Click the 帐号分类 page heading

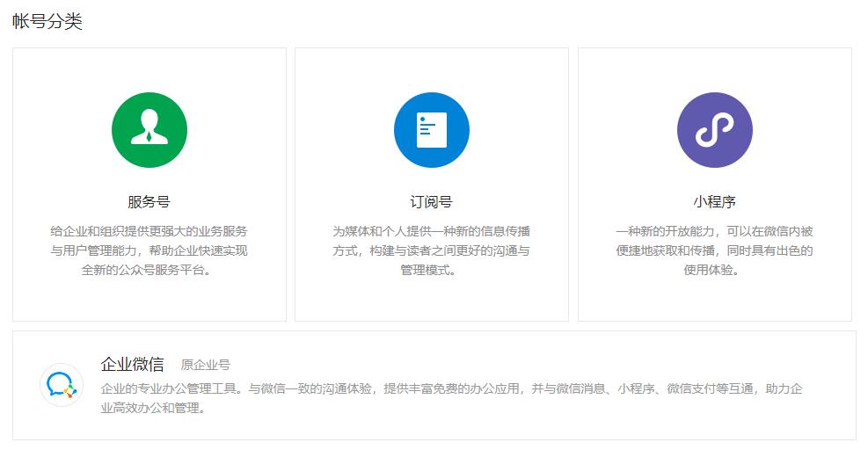click(47, 22)
